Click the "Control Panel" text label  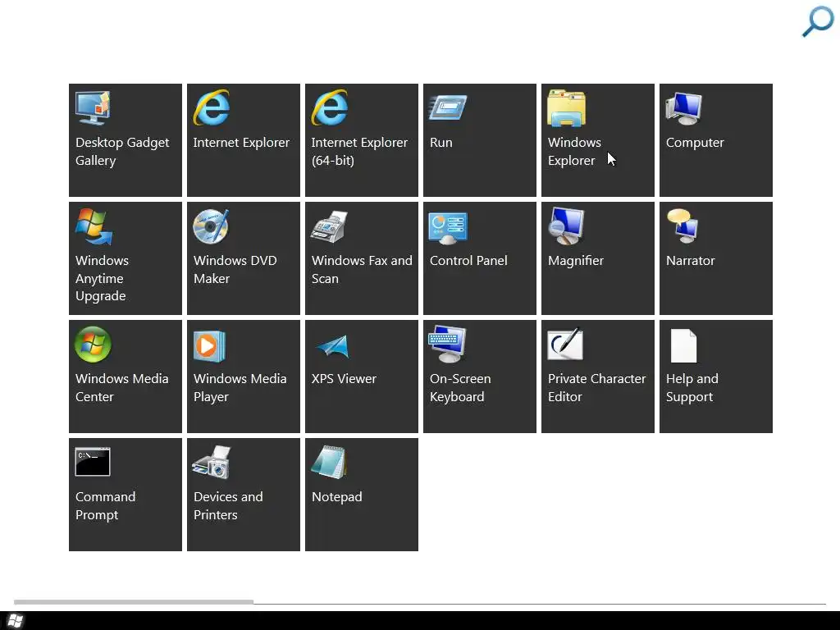468,261
